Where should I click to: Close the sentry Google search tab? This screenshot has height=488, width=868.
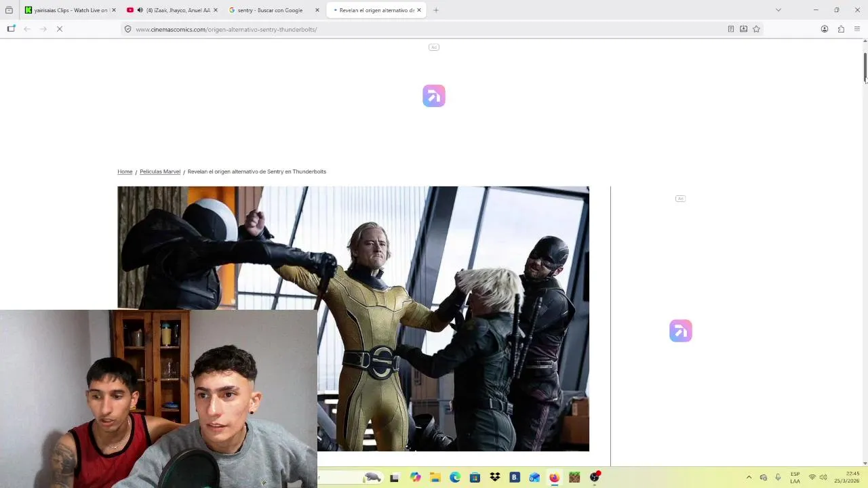pyautogui.click(x=317, y=10)
